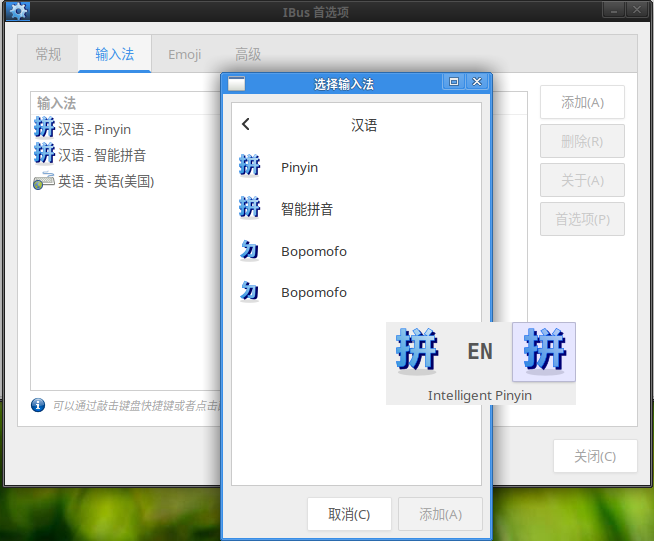
Task: Select the EN entry in input switcher
Action: point(480,351)
